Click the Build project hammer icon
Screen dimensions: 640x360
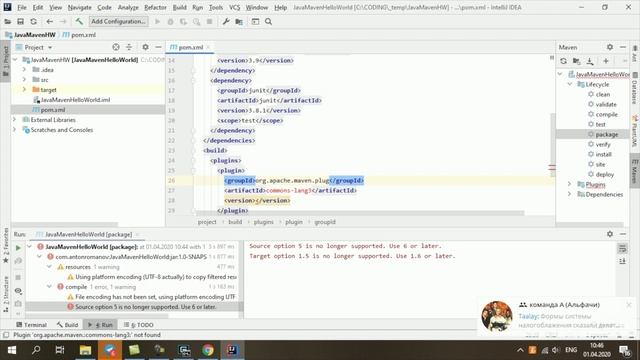pyautogui.click(x=79, y=22)
